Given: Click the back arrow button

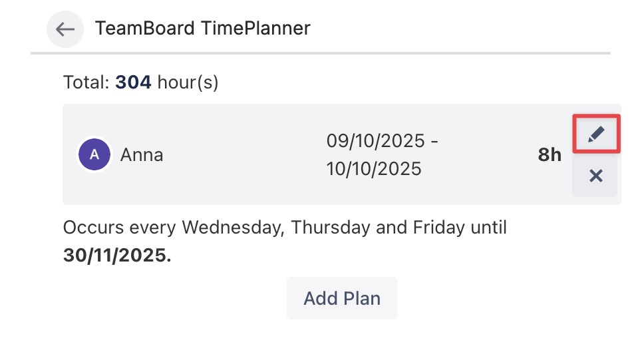Looking at the screenshot, I should point(65,29).
